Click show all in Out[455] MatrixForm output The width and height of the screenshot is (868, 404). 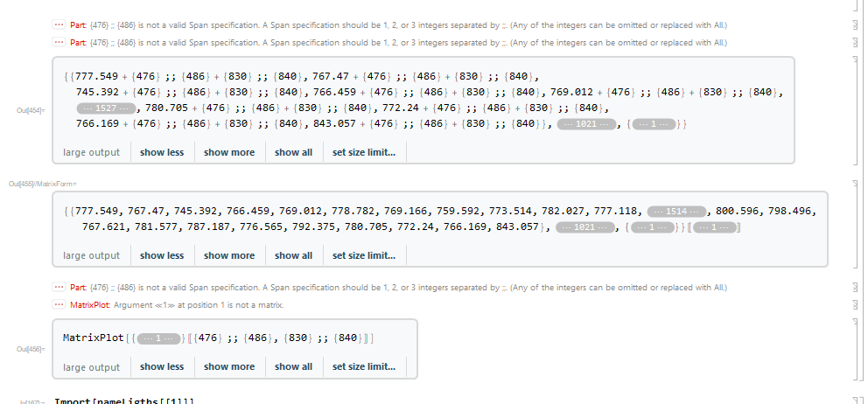pos(293,255)
